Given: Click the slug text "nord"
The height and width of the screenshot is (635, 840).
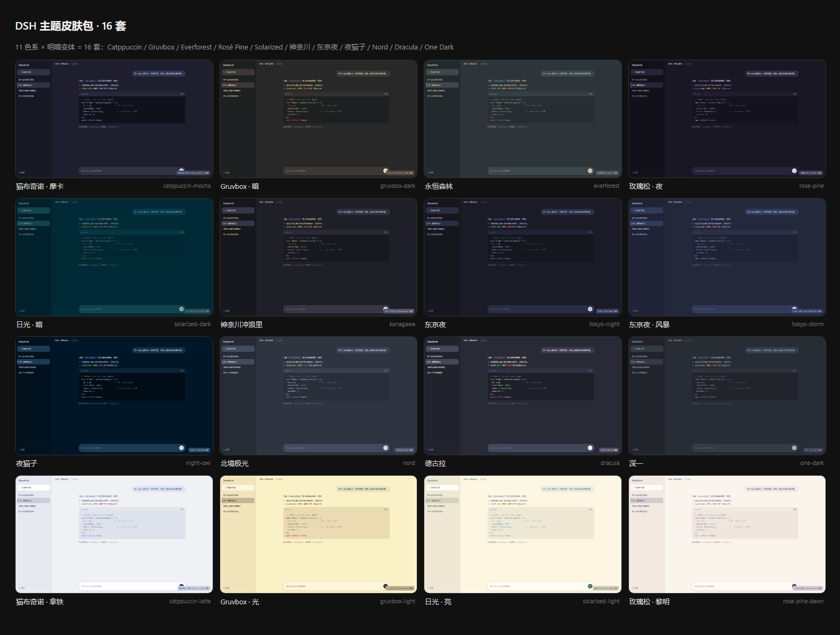Looking at the screenshot, I should [409, 463].
